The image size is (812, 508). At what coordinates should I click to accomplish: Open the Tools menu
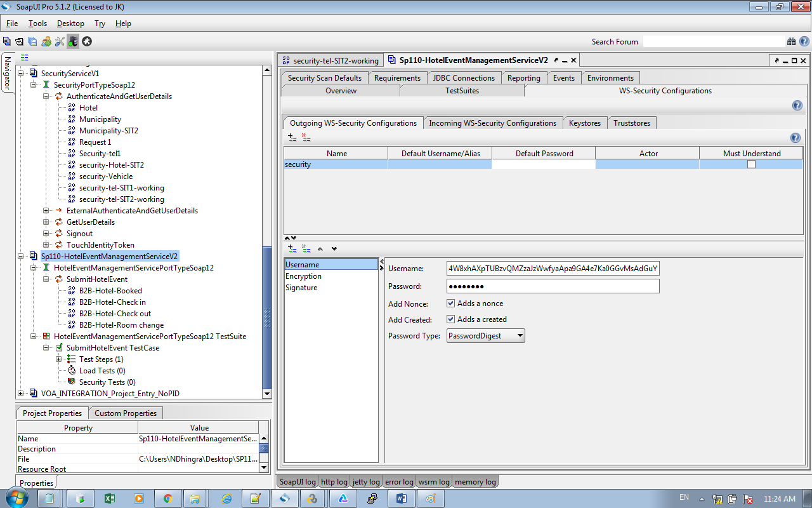tap(37, 23)
